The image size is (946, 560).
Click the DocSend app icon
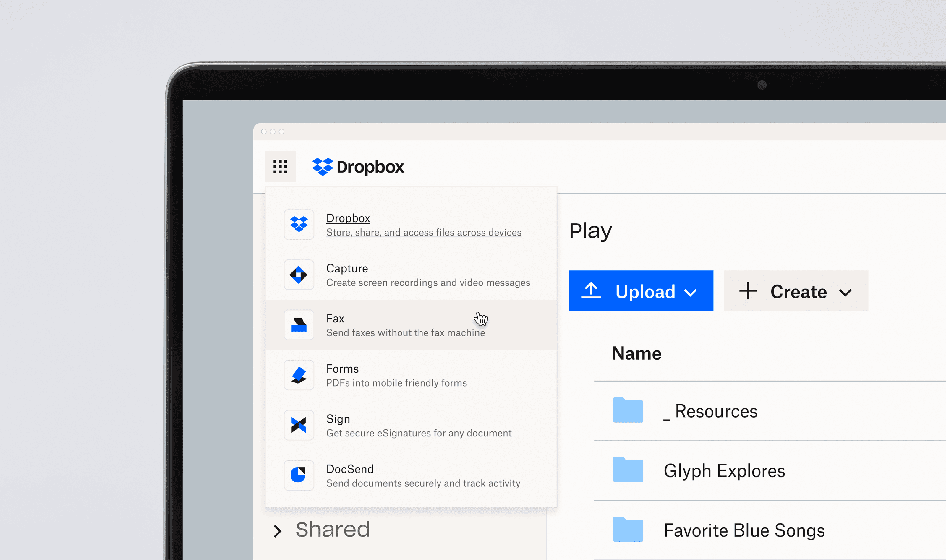[299, 475]
